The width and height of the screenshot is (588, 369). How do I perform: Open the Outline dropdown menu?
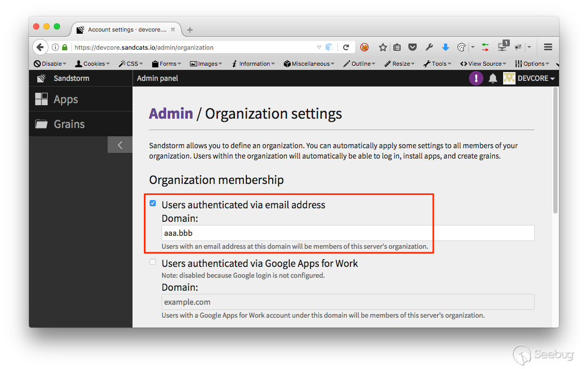[x=359, y=64]
